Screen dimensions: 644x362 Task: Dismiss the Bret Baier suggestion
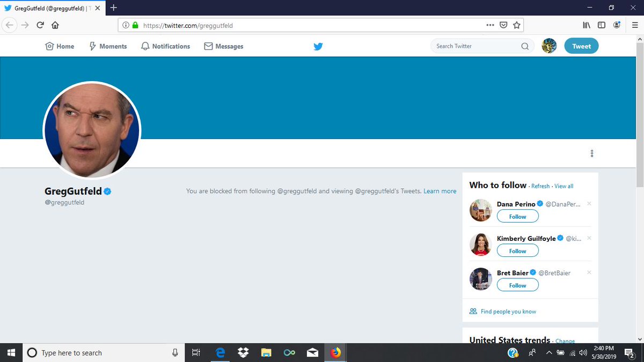589,272
